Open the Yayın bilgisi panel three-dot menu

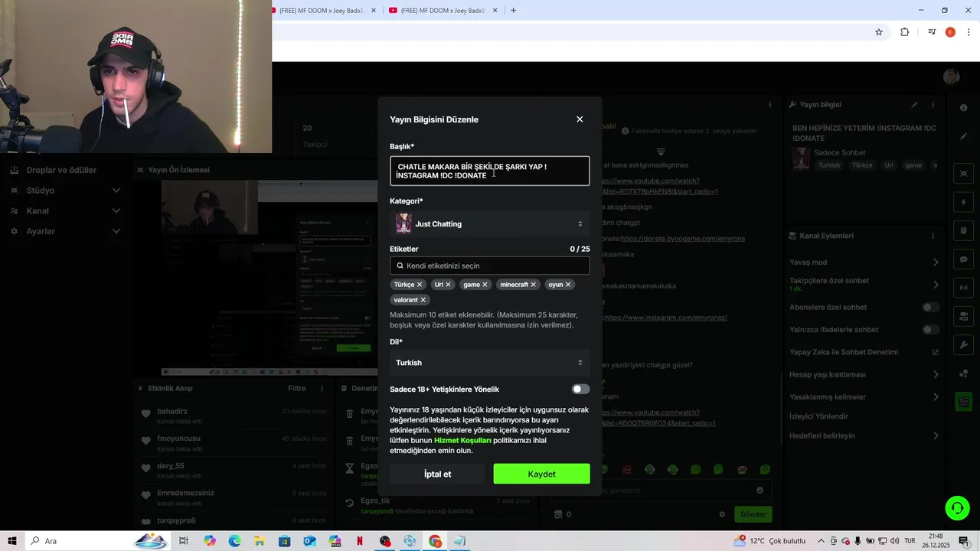933,105
